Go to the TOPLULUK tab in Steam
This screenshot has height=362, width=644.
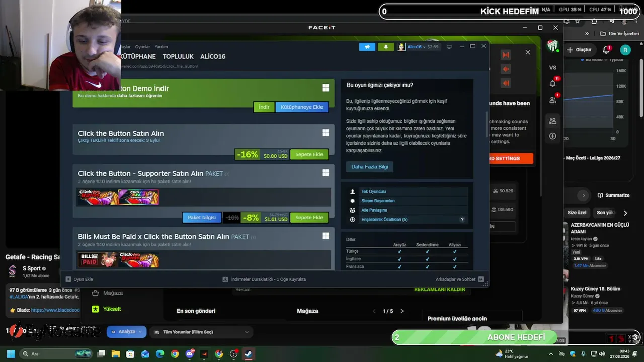pyautogui.click(x=178, y=57)
